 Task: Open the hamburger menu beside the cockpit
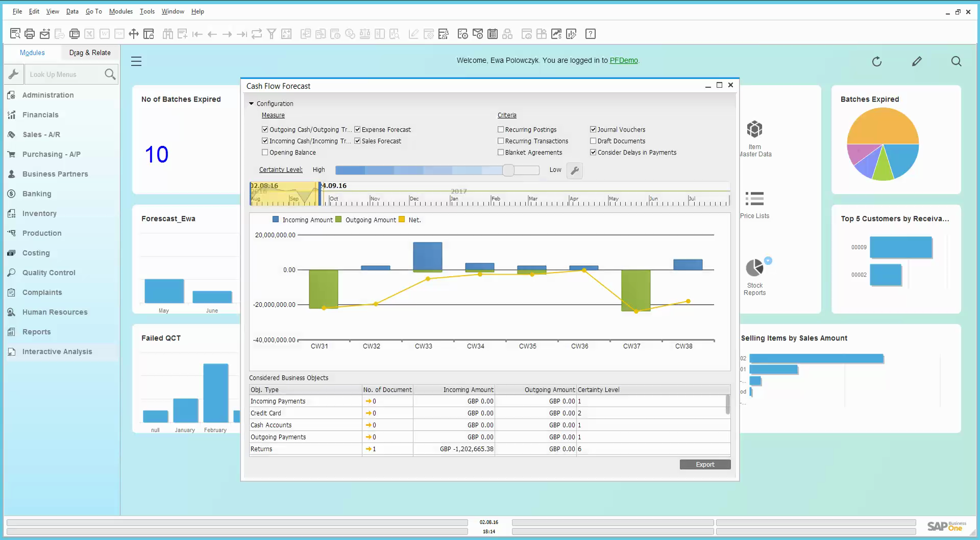click(136, 61)
